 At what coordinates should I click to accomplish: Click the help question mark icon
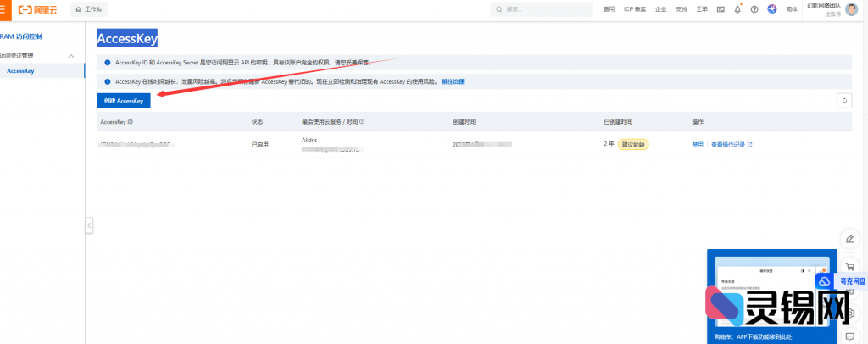[754, 9]
